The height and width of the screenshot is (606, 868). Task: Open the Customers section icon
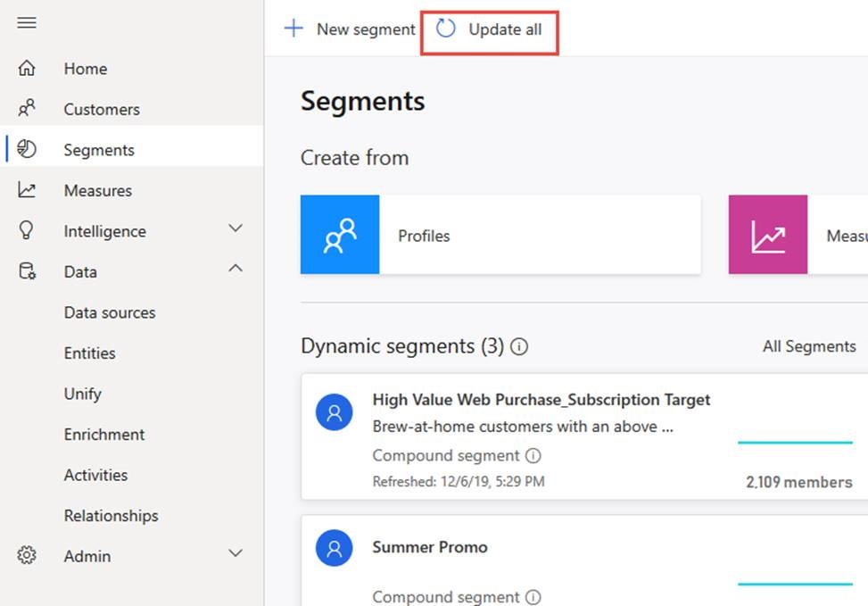pos(26,108)
